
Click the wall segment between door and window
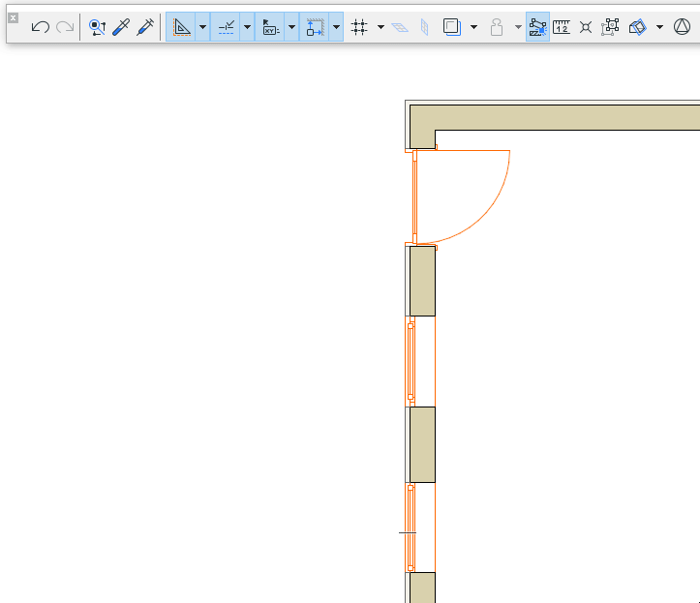point(422,282)
